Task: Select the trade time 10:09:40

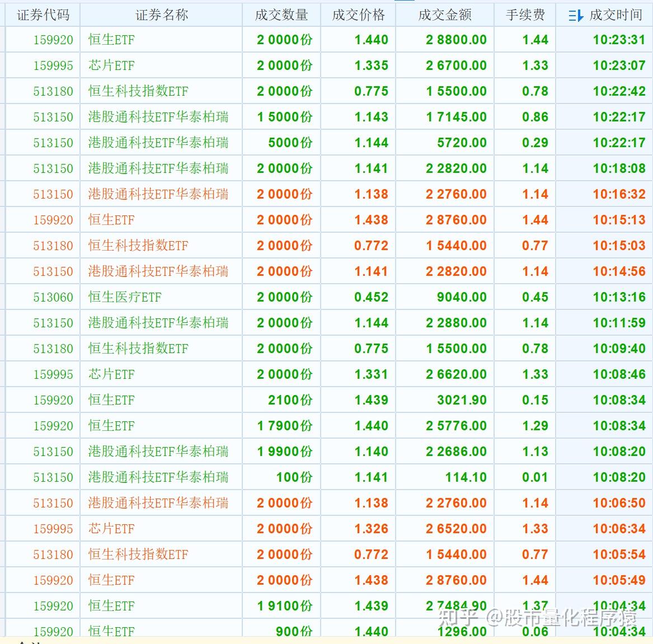Action: (619, 349)
